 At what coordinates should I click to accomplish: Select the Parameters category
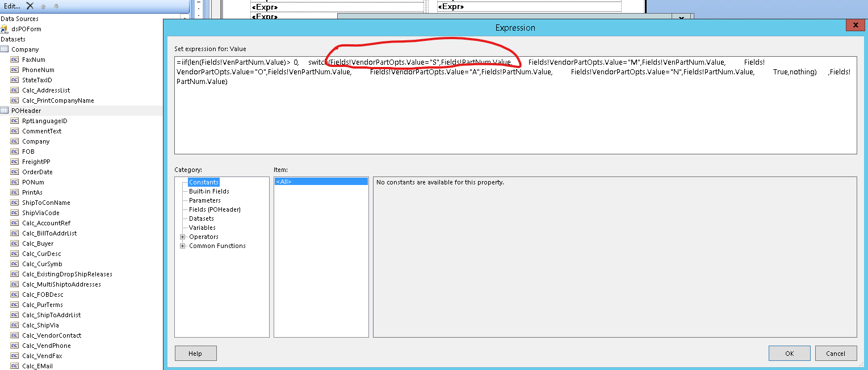205,200
